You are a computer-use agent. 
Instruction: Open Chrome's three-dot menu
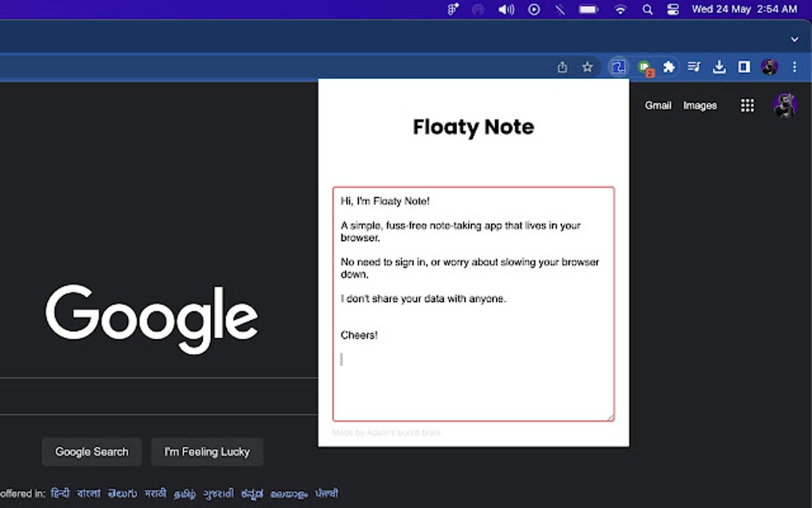point(794,67)
